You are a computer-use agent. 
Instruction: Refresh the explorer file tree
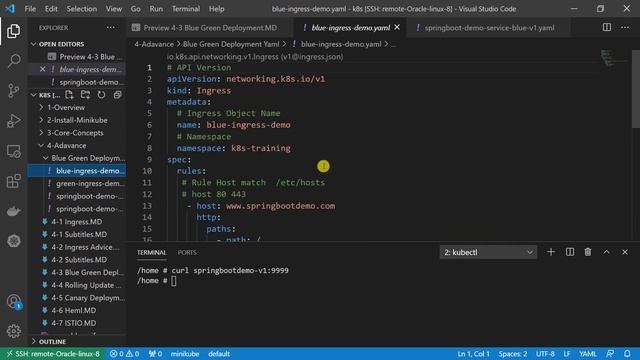pos(101,95)
